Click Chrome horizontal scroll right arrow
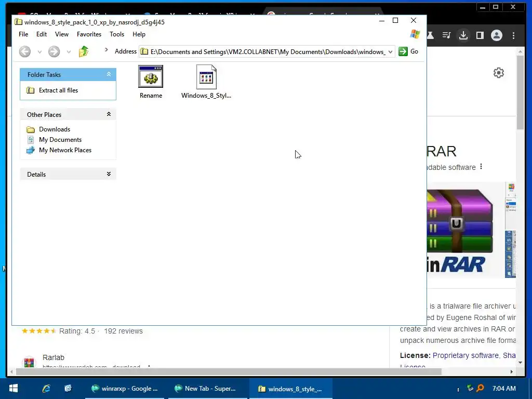Viewport: 532px width, 399px height. (x=512, y=372)
